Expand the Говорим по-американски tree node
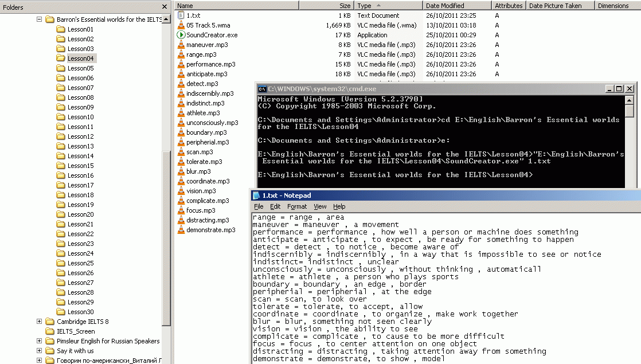The width and height of the screenshot is (641, 364). pyautogui.click(x=39, y=361)
